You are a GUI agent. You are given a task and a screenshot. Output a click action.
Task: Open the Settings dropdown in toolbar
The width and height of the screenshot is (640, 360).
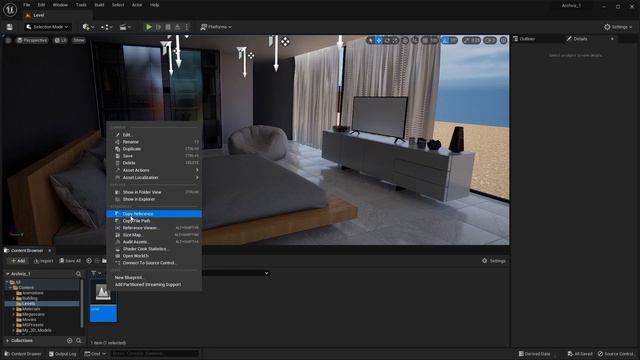618,27
